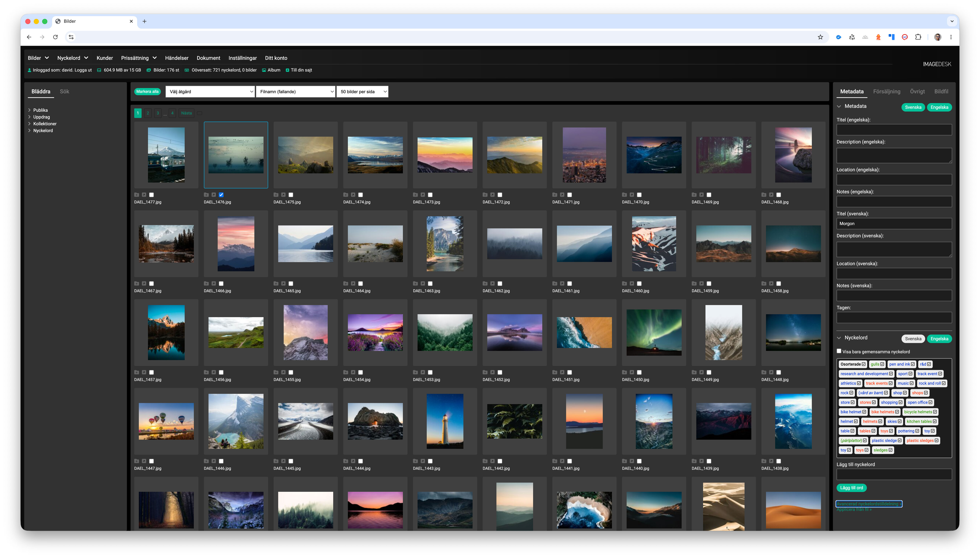Toggle the checkbox on 'gulls' keyword tag
Viewport: 980px width, 558px height.
coord(882,364)
